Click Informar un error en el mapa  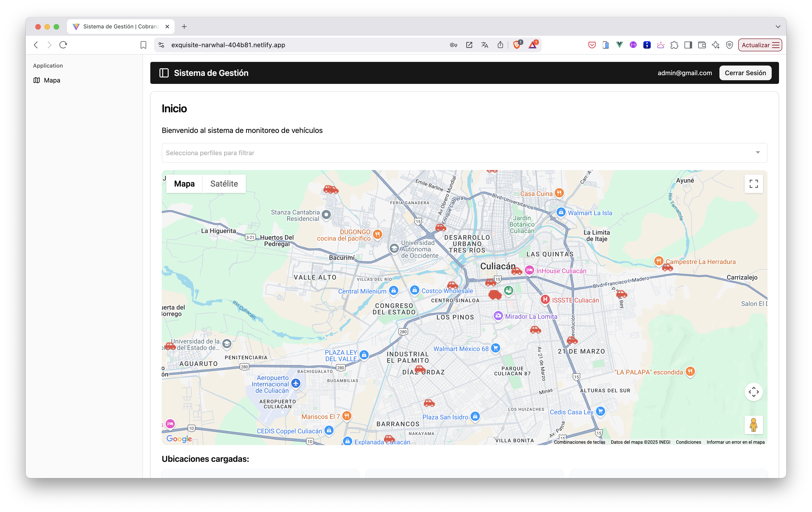[735, 442]
